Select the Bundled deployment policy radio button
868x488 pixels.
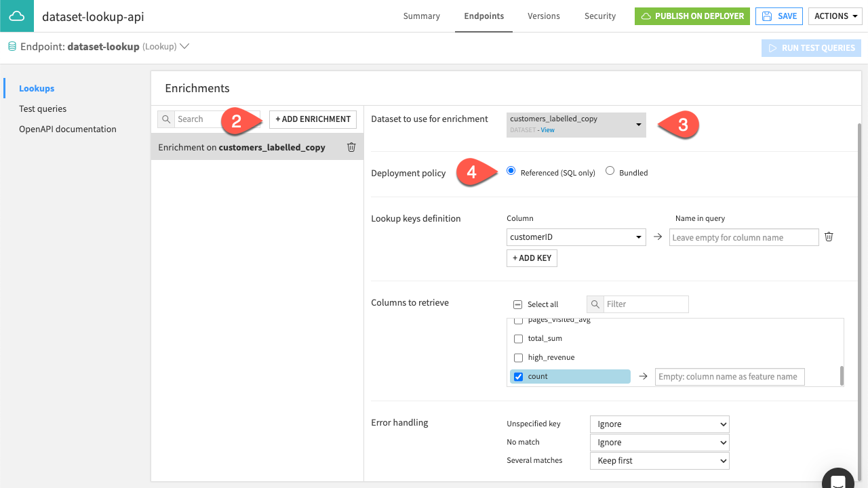[x=610, y=171]
